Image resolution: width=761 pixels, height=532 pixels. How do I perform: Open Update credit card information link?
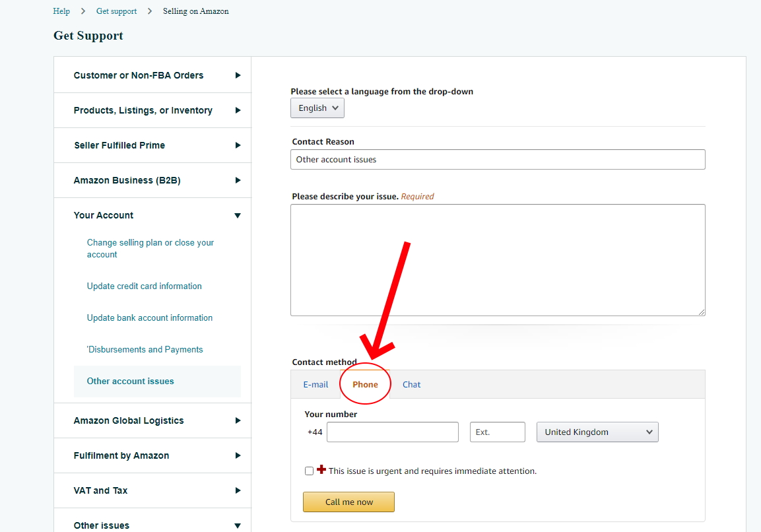tap(145, 286)
